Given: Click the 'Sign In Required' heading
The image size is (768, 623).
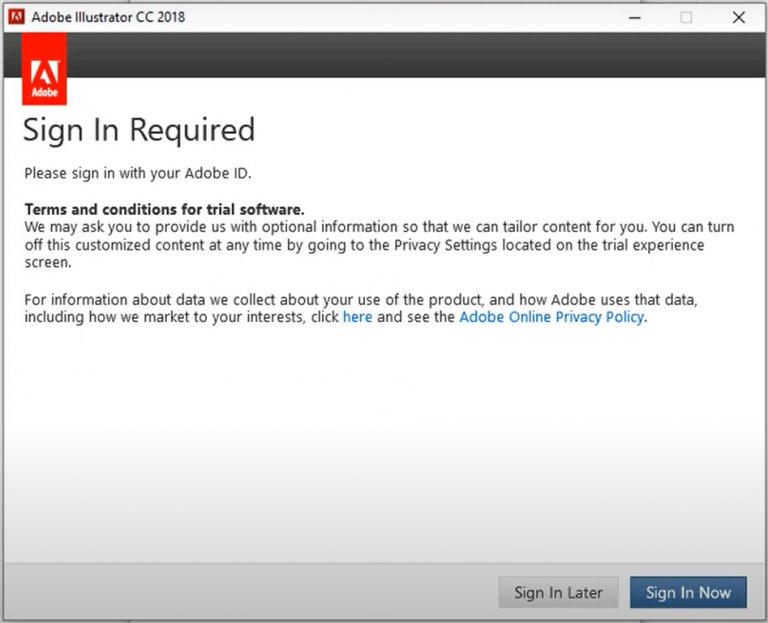Looking at the screenshot, I should click(x=139, y=130).
